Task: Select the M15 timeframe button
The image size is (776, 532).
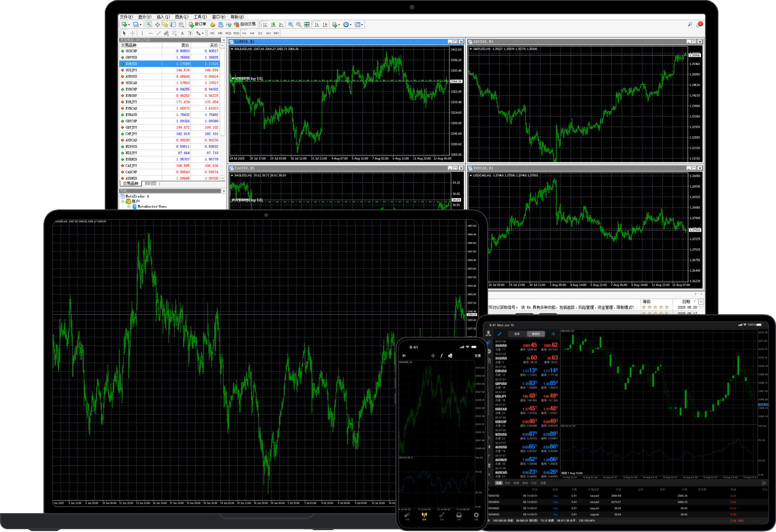Action: point(228,33)
